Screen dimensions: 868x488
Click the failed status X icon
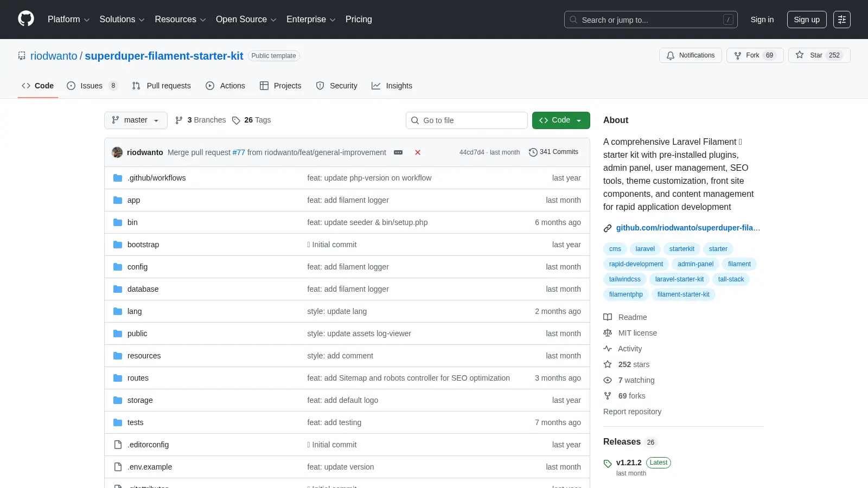[x=418, y=152]
